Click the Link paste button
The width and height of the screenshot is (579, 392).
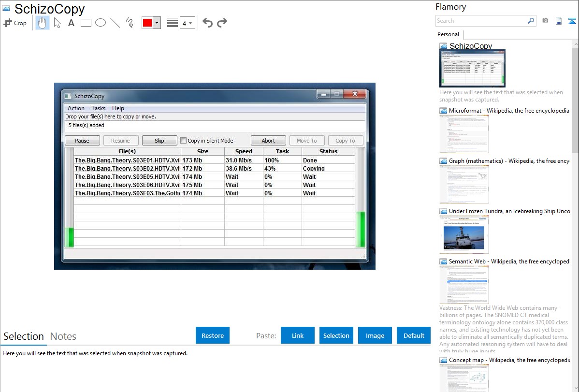click(298, 335)
